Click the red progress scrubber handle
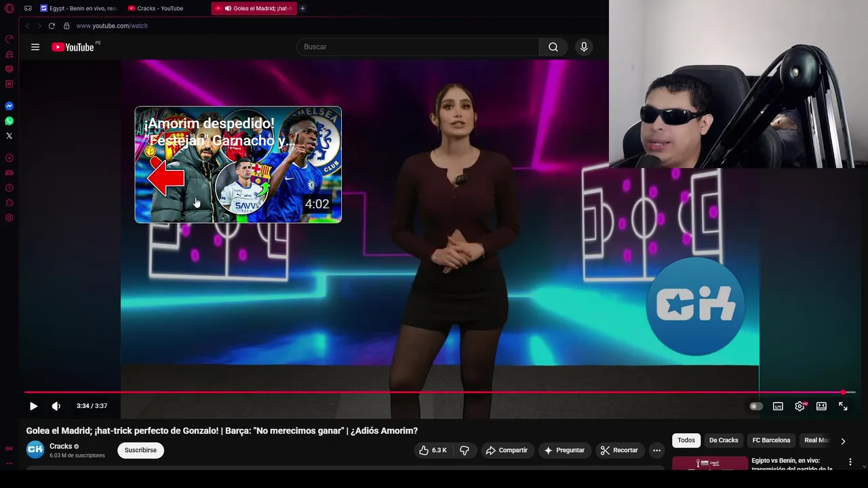This screenshot has height=488, width=868. 843,392
